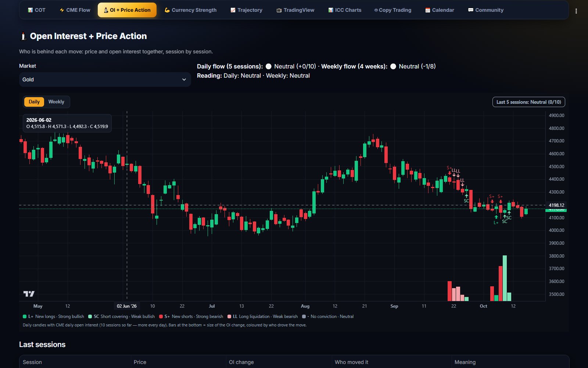Click the Price column header
The height and width of the screenshot is (368, 588).
click(x=140, y=362)
